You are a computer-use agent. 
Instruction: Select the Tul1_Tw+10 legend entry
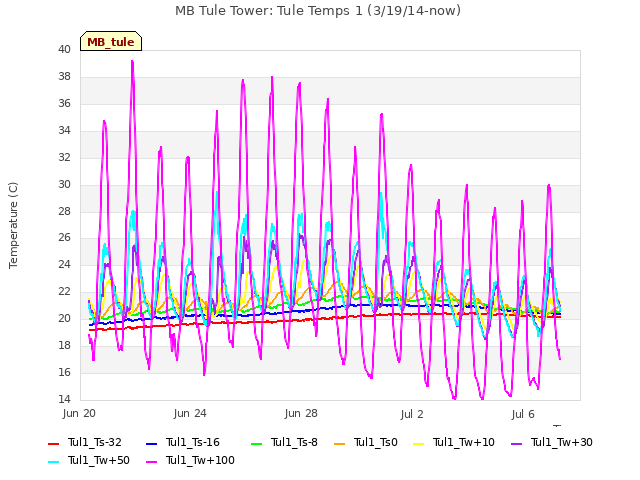(453, 442)
